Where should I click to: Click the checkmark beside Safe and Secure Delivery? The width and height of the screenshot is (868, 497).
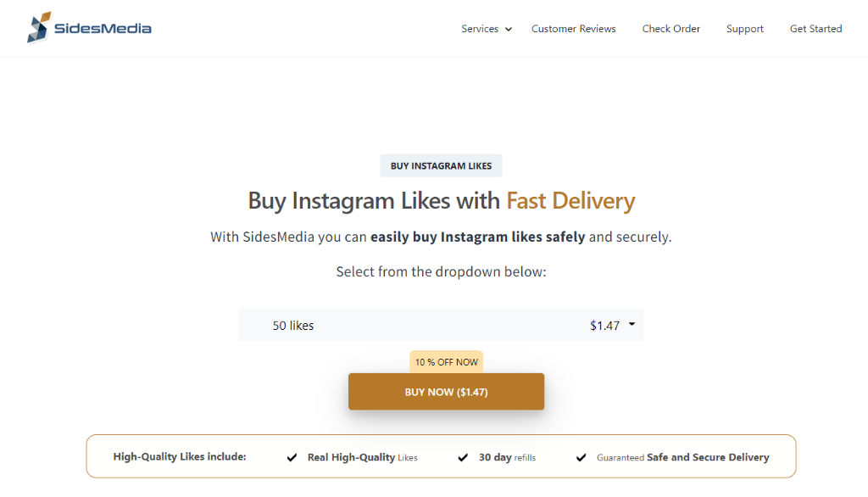pos(581,458)
